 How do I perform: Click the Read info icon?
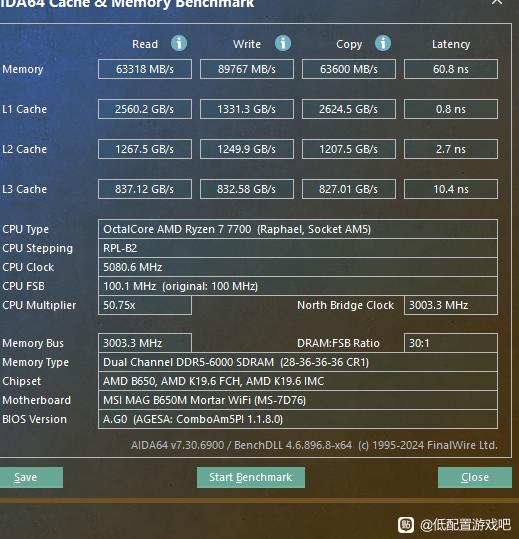coord(179,43)
